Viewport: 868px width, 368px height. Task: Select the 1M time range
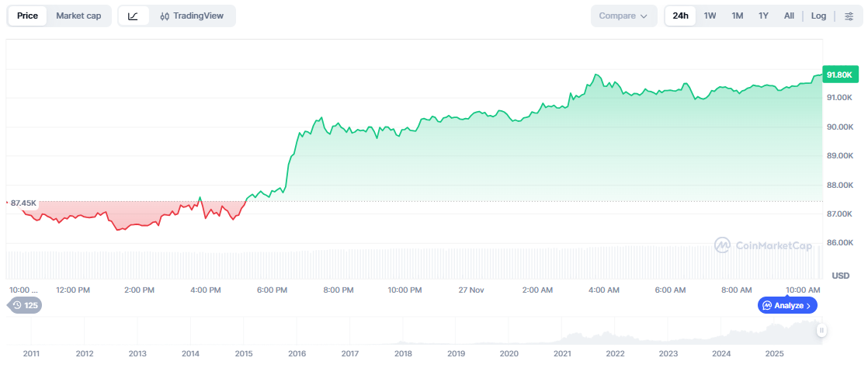[738, 16]
